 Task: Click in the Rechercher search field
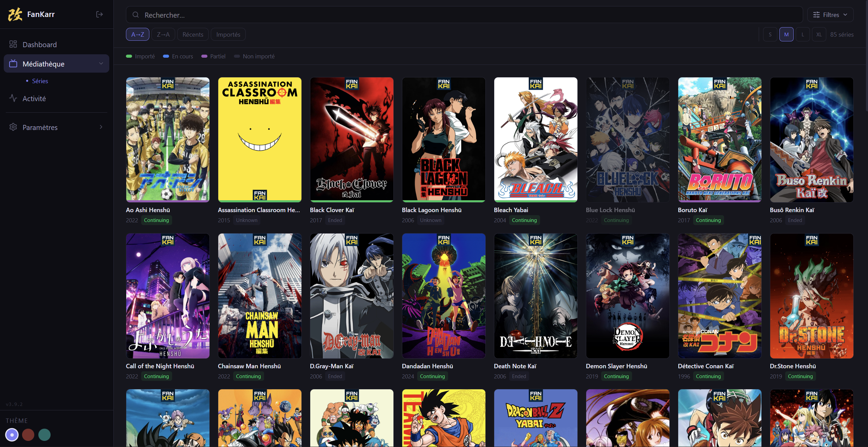(464, 15)
